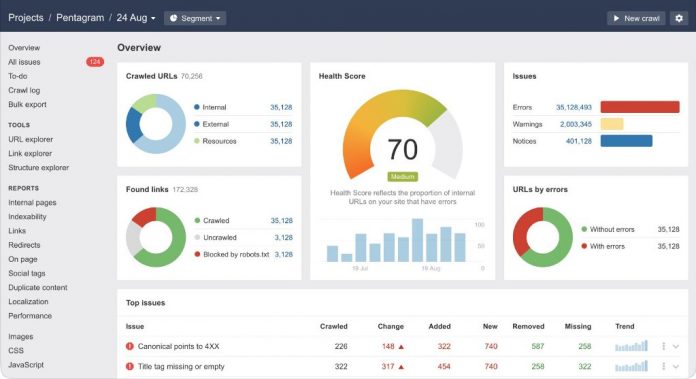Click the 124 issues badge
Viewport: 696px width, 379px height.
click(x=95, y=62)
